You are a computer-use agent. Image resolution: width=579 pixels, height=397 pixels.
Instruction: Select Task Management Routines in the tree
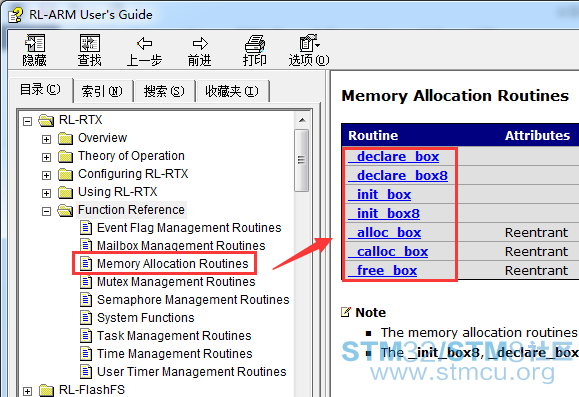[x=174, y=336]
